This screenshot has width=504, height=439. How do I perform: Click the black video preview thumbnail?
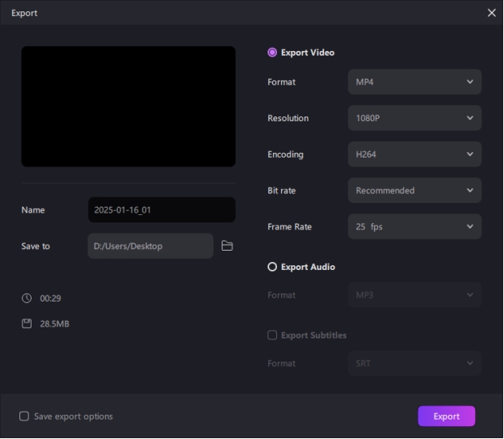pyautogui.click(x=128, y=107)
